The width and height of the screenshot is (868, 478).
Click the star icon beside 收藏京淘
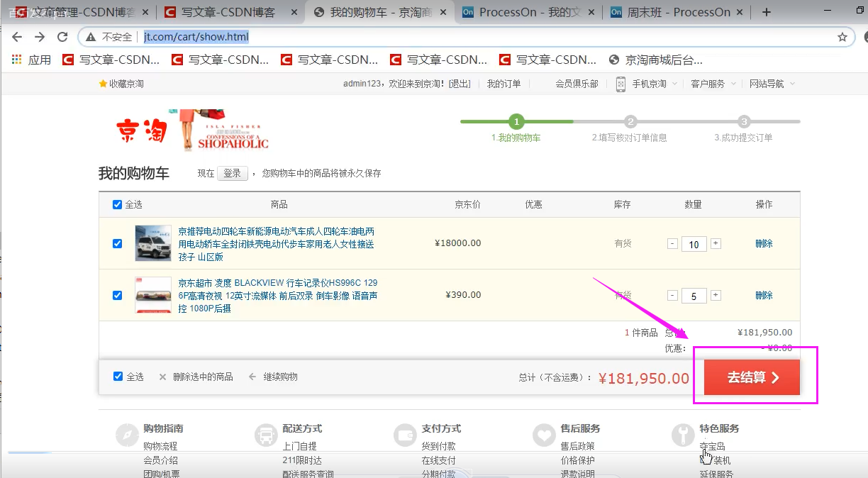click(103, 84)
